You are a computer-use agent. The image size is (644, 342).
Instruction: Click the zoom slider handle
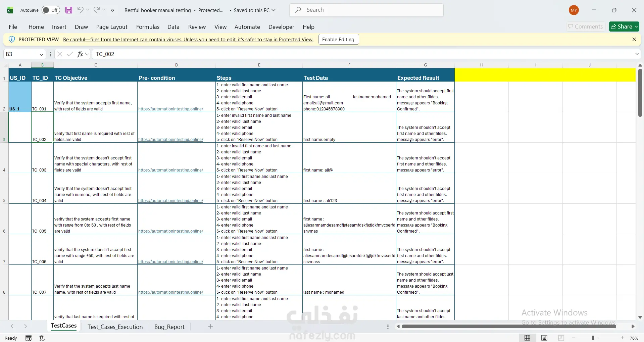(x=593, y=338)
